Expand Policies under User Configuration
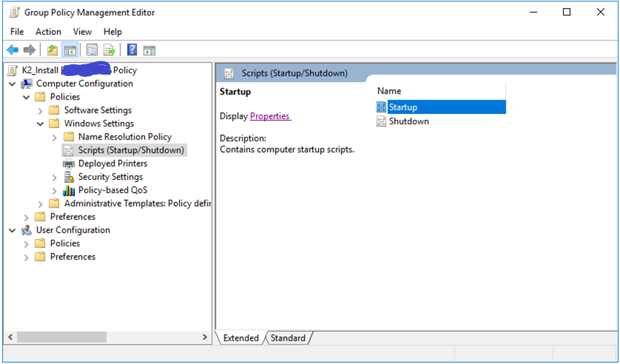The width and height of the screenshot is (620, 364). tap(26, 244)
